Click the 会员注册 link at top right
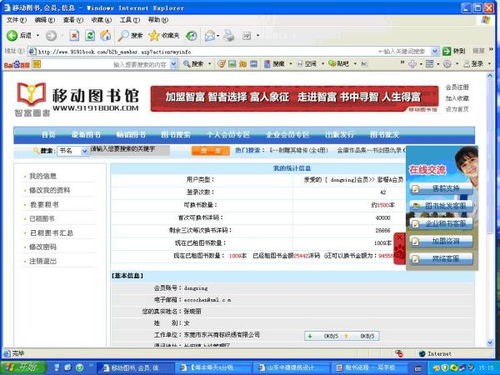The width and height of the screenshot is (500, 375). pyautogui.click(x=457, y=87)
